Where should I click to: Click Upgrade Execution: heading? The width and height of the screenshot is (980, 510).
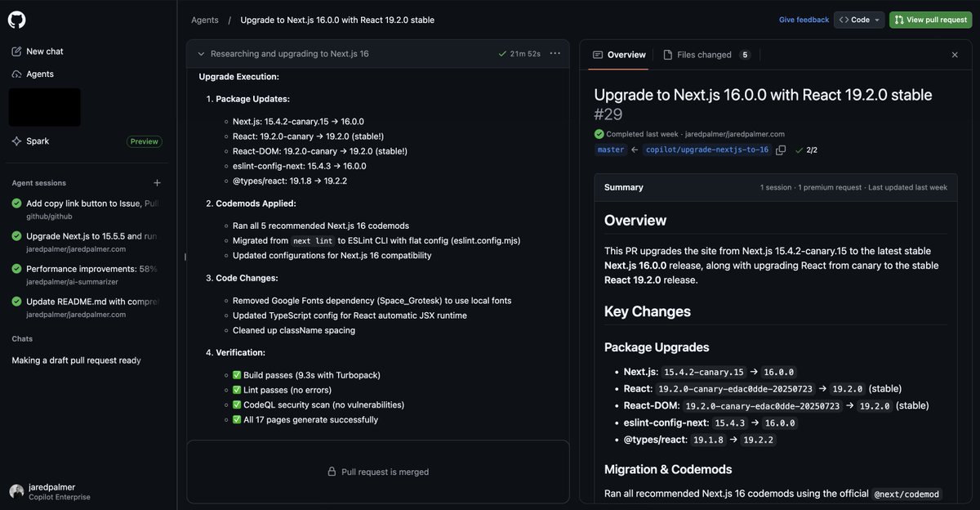pyautogui.click(x=239, y=76)
